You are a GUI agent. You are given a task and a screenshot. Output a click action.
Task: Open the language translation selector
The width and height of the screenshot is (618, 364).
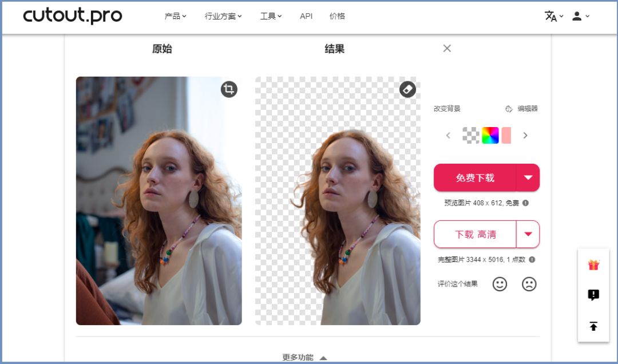pos(554,16)
